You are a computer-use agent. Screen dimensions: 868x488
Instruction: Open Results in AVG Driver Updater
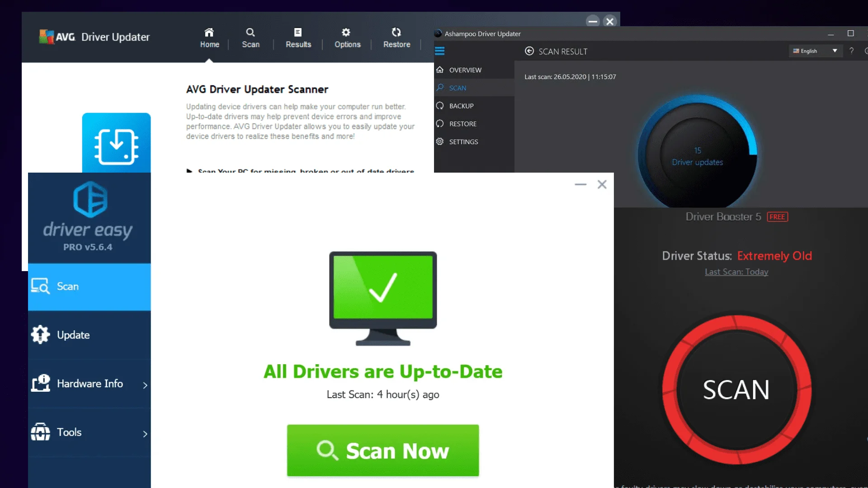pyautogui.click(x=298, y=38)
